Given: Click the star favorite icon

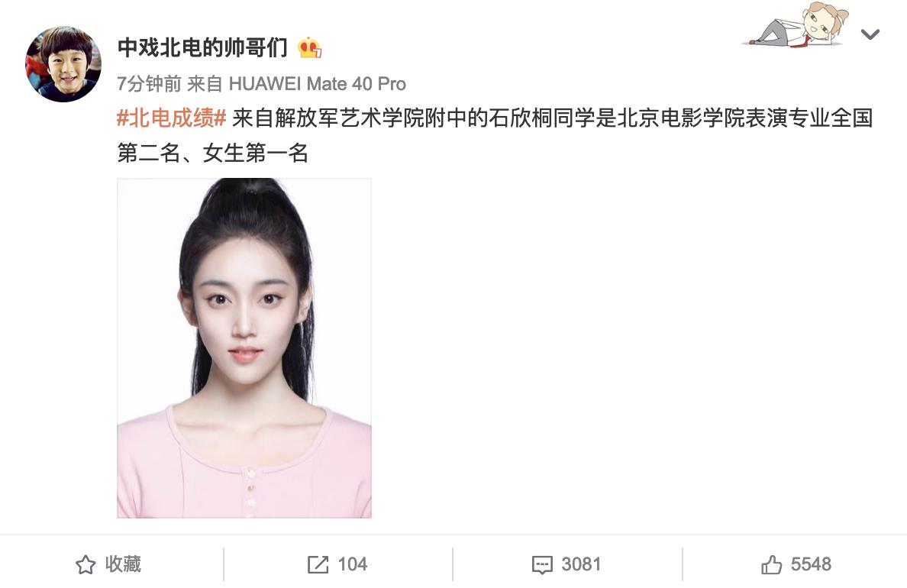Looking at the screenshot, I should [86, 564].
